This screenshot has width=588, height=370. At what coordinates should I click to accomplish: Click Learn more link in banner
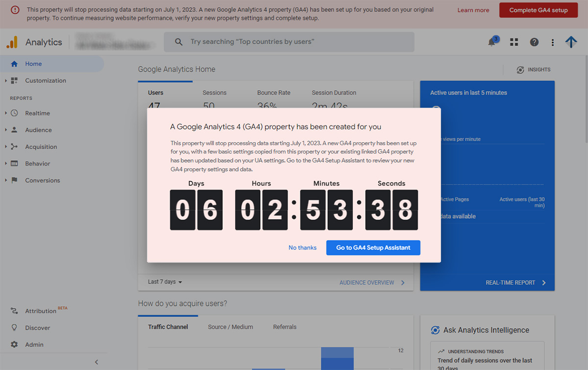tap(473, 10)
